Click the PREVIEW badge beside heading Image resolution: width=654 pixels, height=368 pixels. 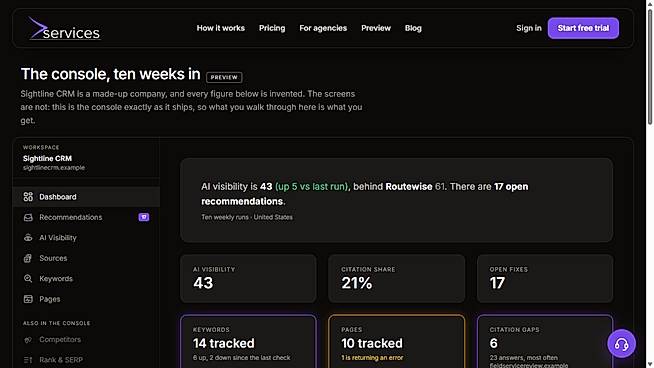tap(224, 77)
